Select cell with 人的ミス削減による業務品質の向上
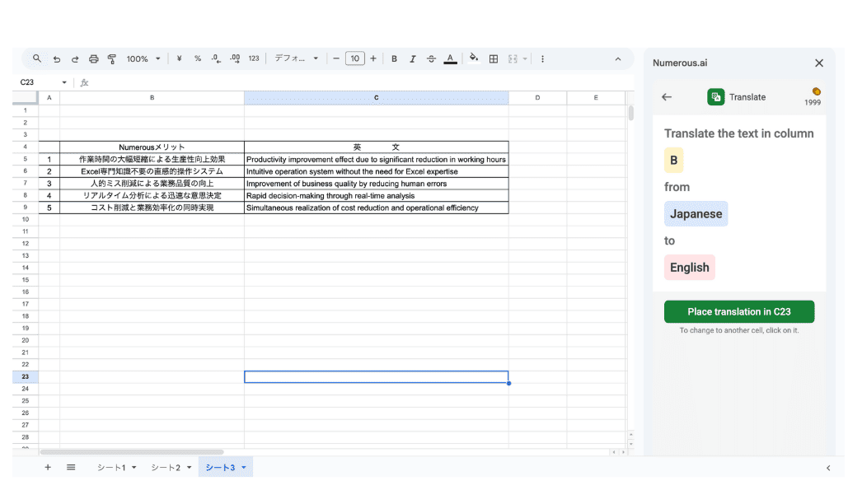 (152, 184)
